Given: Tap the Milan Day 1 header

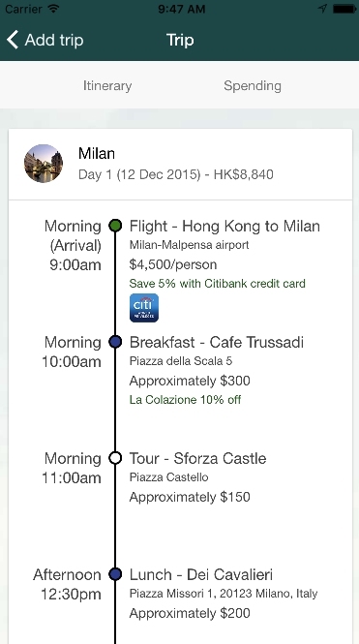Looking at the screenshot, I should point(180,165).
